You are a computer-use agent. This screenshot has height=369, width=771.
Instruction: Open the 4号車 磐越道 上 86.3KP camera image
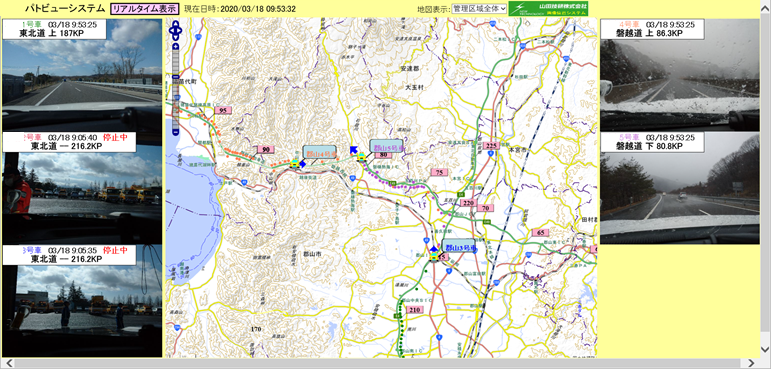pyautogui.click(x=680, y=75)
